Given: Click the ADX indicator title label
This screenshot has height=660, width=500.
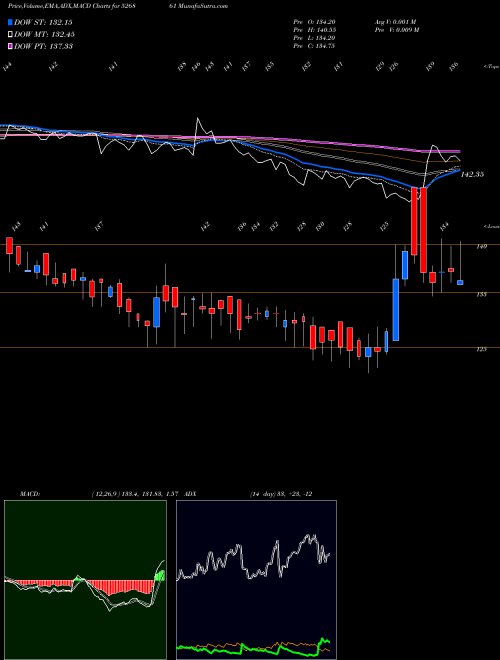Looking at the screenshot, I should 190,493.
